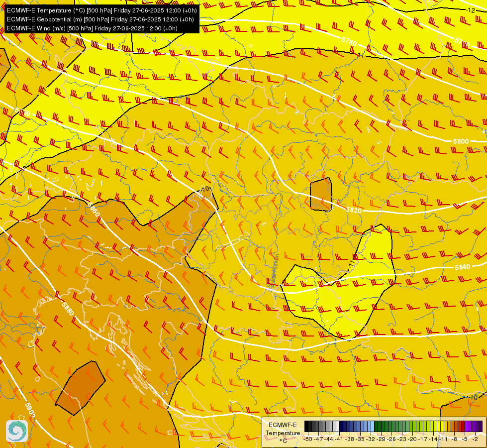Pick the darkest purple rightmost colorbar swatch

coord(481,427)
